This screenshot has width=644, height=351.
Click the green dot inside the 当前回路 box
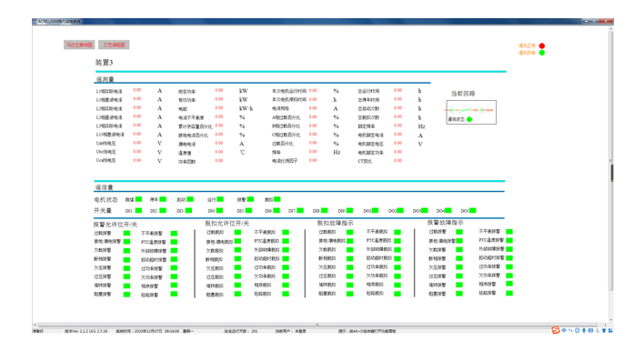pos(469,119)
